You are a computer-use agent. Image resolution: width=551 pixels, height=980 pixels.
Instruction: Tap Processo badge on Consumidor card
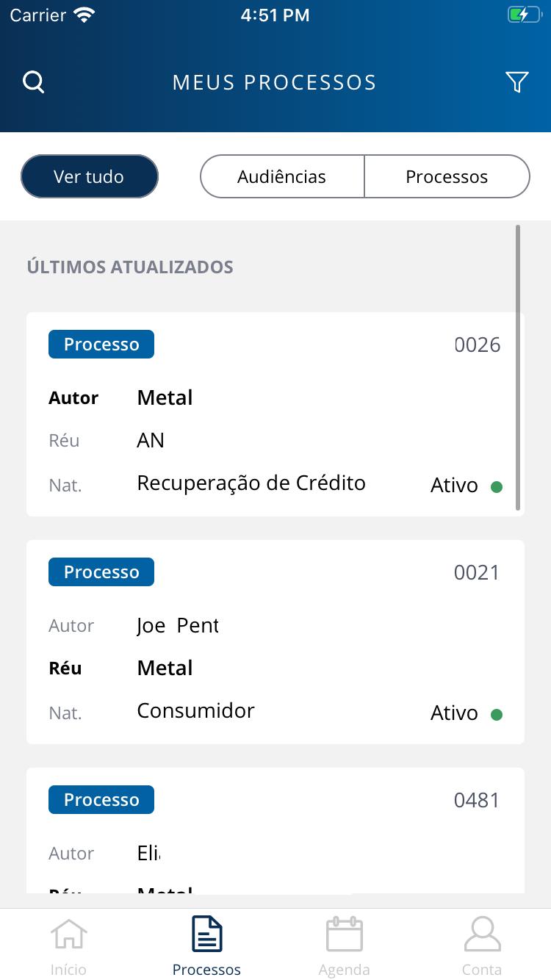point(101,572)
